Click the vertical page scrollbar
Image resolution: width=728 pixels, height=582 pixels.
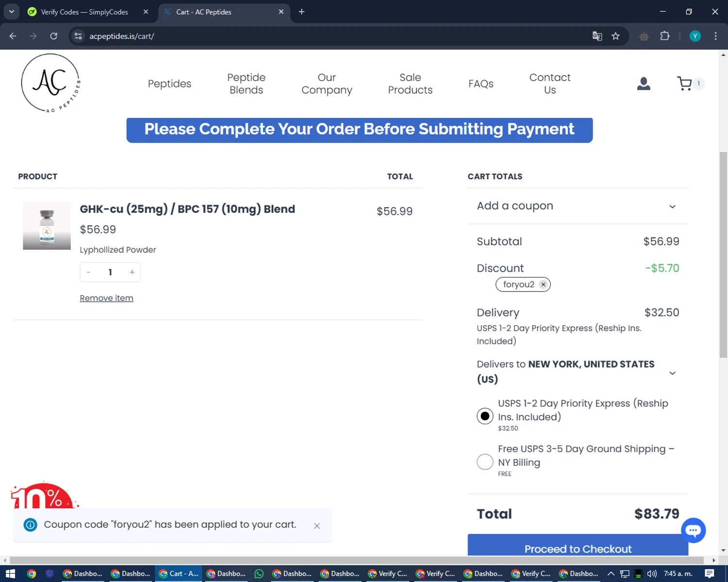(723, 255)
